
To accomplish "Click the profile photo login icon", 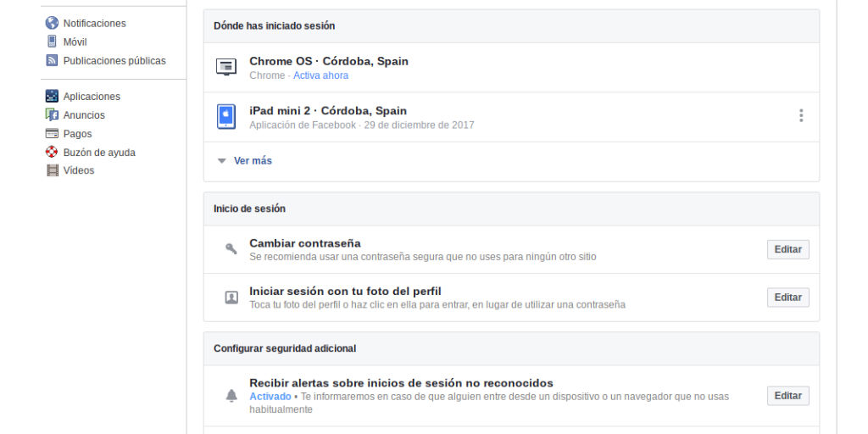I will (x=231, y=298).
